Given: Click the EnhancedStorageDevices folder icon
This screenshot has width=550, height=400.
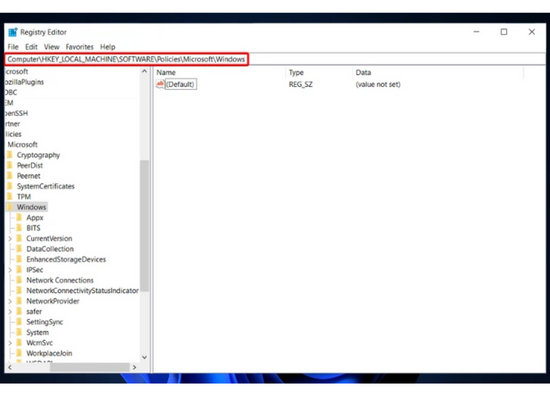Looking at the screenshot, I should point(20,259).
